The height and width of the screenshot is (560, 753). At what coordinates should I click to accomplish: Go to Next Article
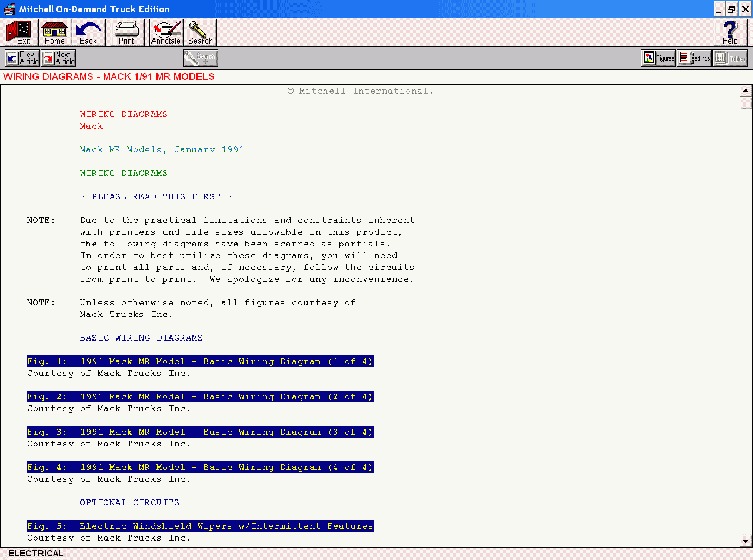[59, 58]
